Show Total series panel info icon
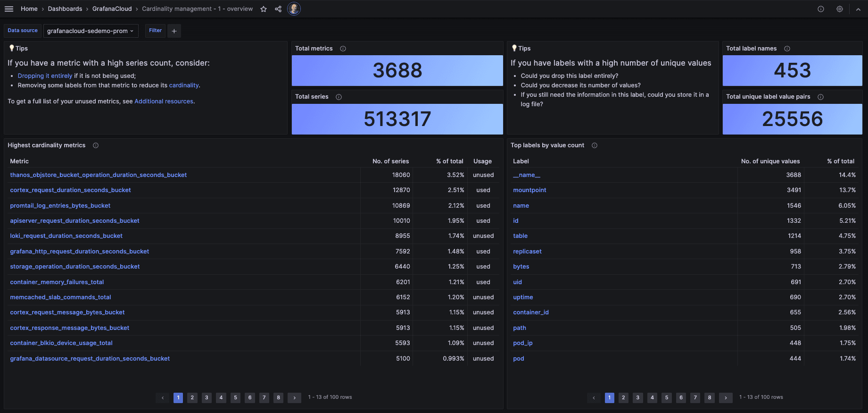The height and width of the screenshot is (413, 868). pos(339,97)
